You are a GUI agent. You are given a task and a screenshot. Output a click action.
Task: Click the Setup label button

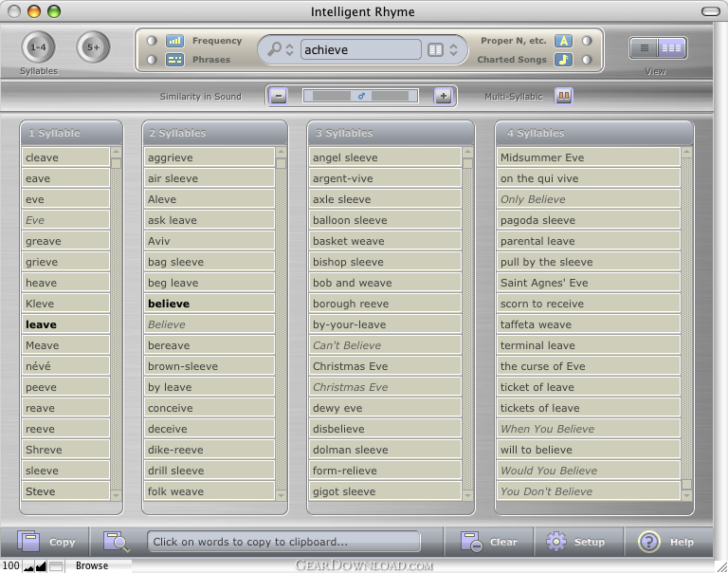coord(590,542)
